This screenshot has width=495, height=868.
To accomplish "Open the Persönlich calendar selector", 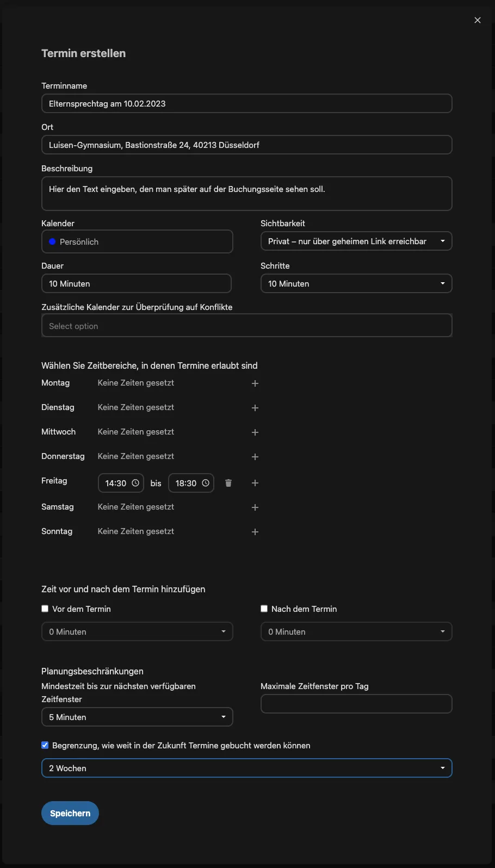I will [137, 241].
